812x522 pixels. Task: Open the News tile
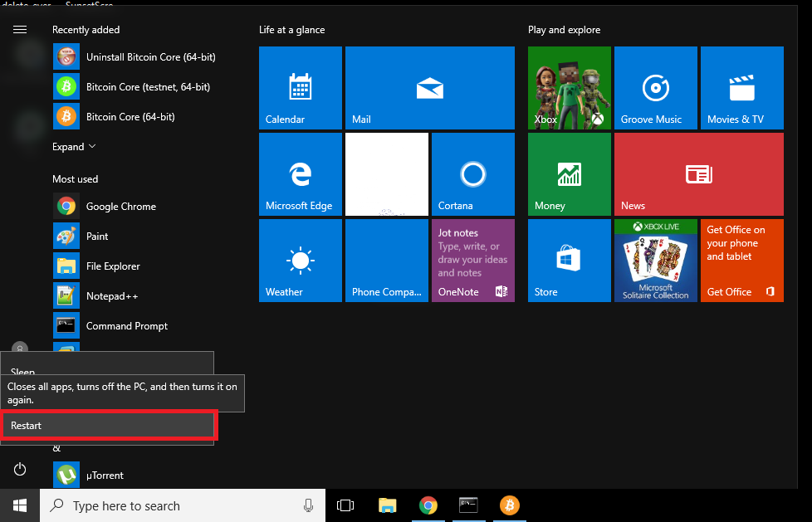click(699, 174)
